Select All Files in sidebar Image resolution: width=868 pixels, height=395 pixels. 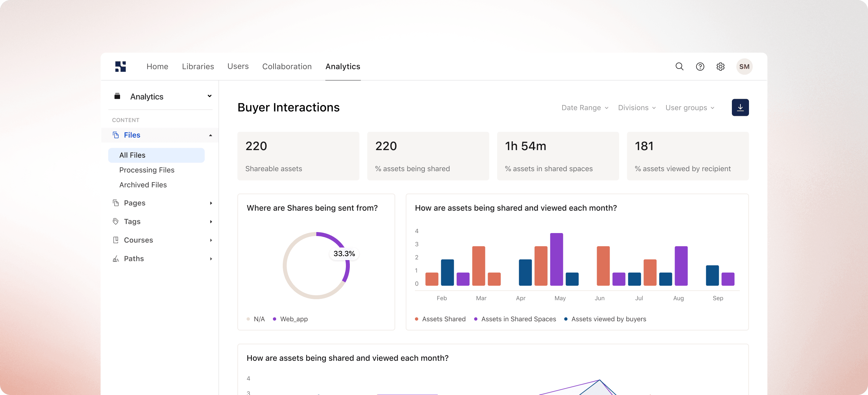(157, 155)
